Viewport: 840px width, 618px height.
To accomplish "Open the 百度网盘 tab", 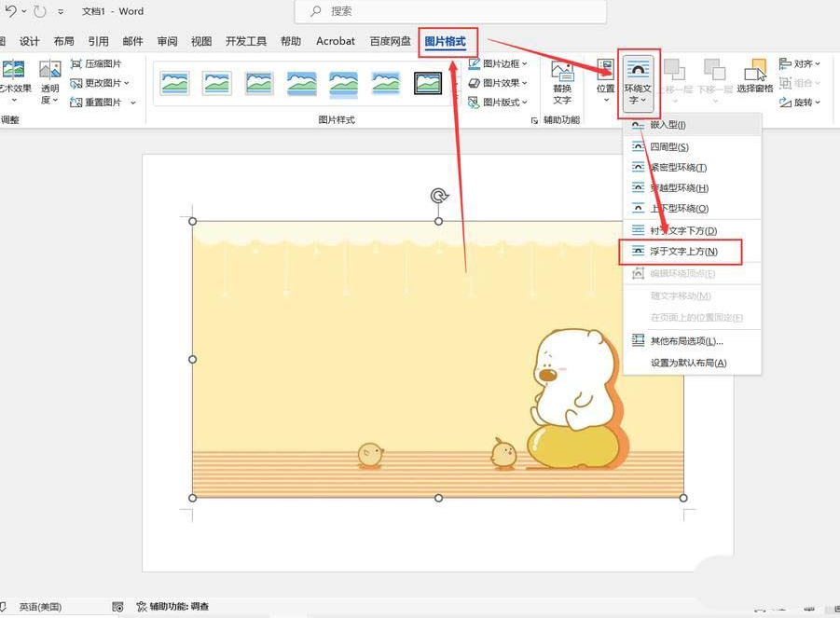I will point(390,41).
